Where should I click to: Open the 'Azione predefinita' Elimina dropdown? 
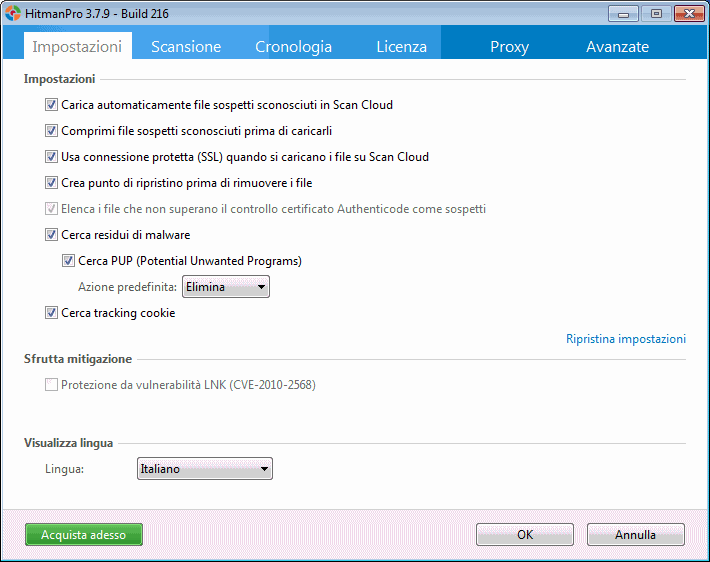point(225,287)
